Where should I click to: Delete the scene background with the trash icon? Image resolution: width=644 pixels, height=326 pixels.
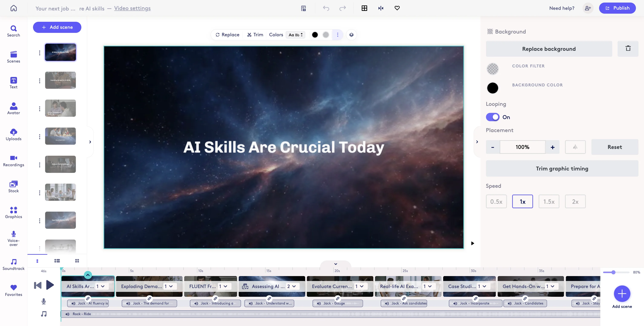click(628, 49)
